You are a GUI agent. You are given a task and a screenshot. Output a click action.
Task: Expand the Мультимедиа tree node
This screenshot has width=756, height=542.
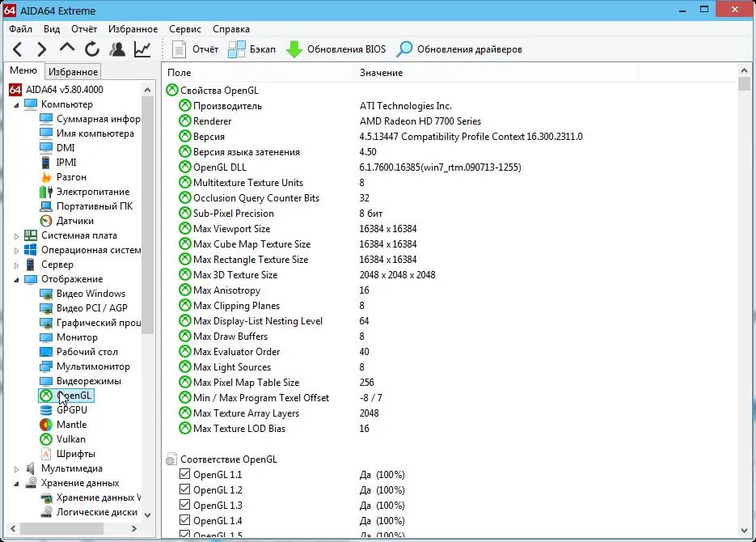click(16, 469)
